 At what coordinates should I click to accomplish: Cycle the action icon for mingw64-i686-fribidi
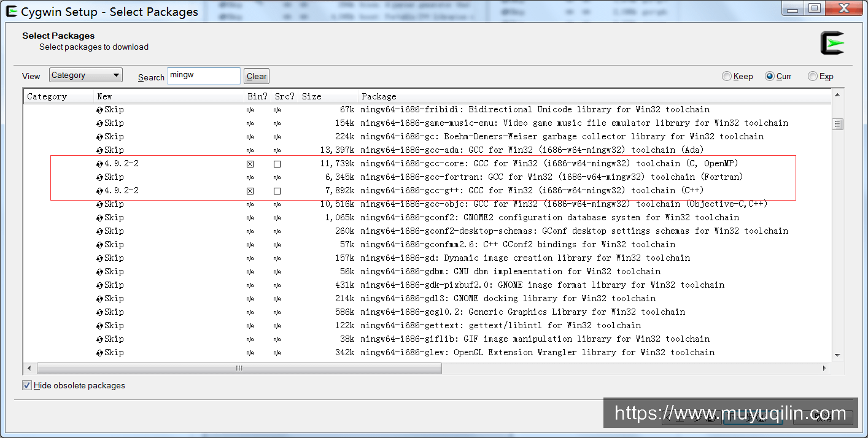pos(99,110)
